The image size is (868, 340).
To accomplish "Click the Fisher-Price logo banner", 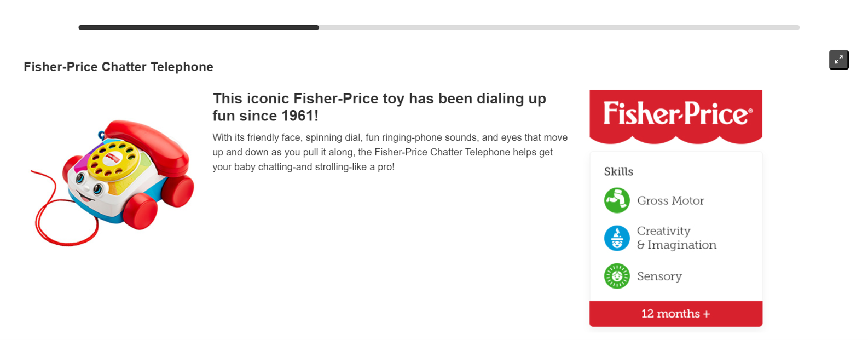I will coord(676,117).
